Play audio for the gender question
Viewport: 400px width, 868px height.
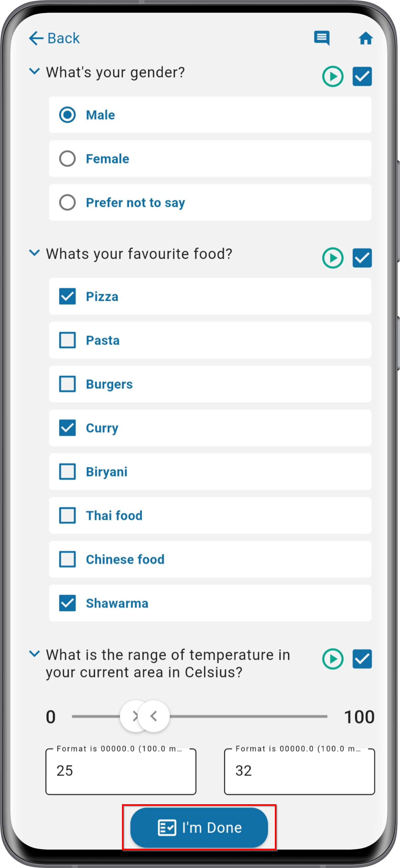pos(332,76)
